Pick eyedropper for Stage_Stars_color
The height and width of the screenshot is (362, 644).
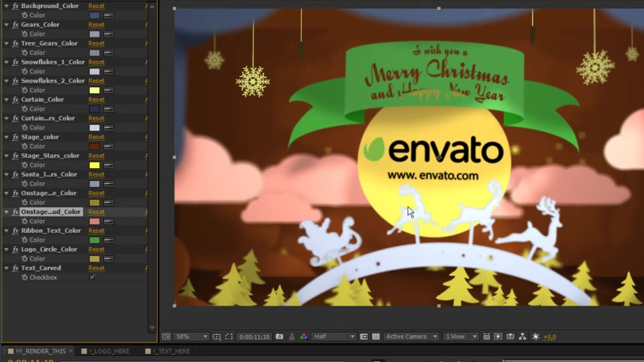click(x=109, y=165)
